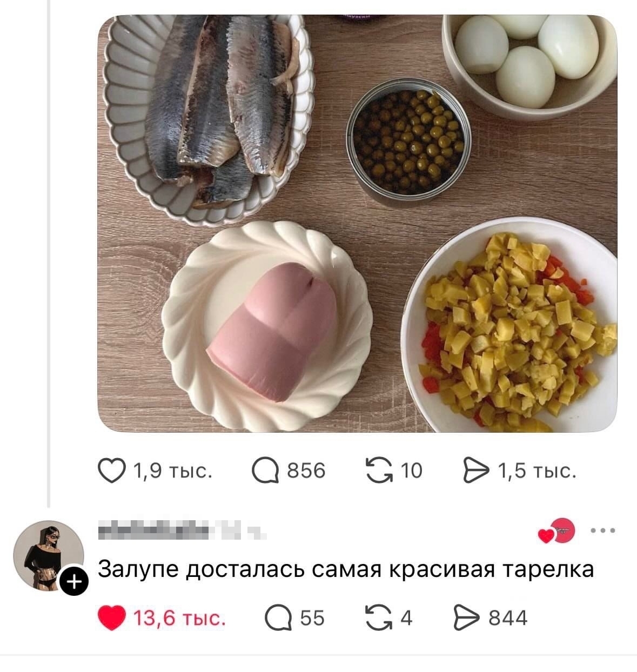637x672 pixels.
Task: Share the comment via its send arrow icon
Action: coord(467,617)
